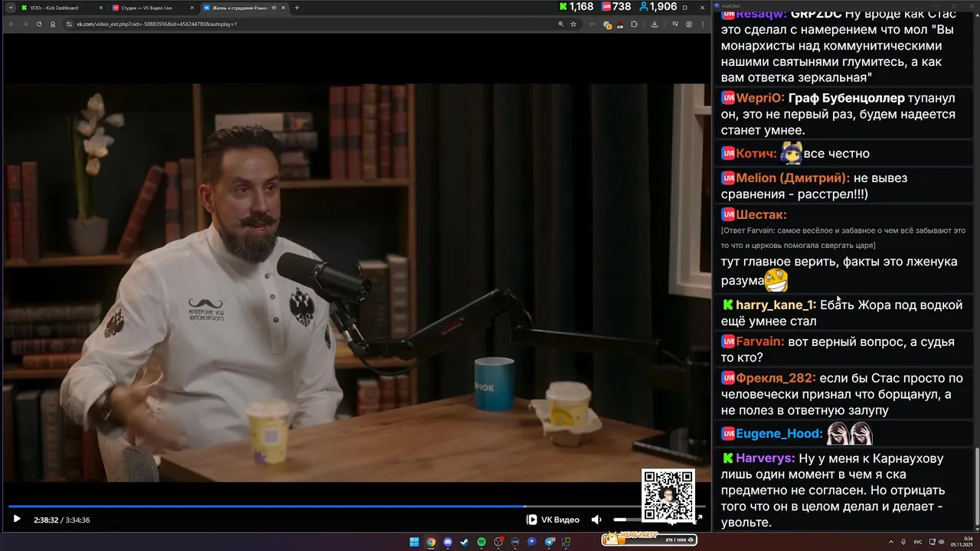
Task: Go back in the browser
Action: coord(11,24)
